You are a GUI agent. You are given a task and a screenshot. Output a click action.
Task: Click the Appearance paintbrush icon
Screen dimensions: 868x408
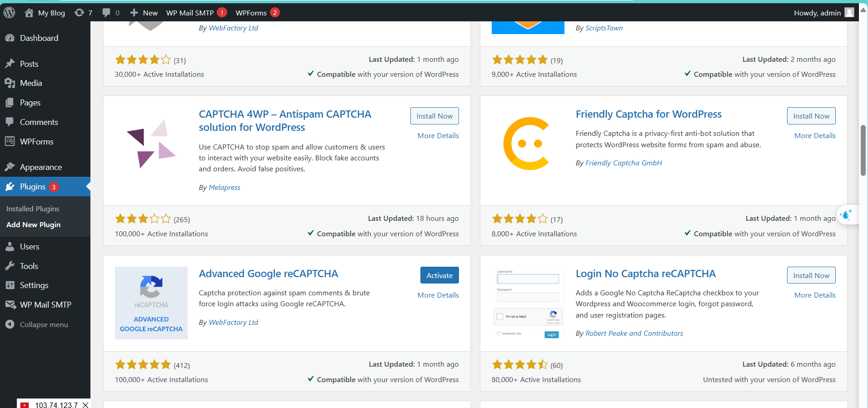10,167
